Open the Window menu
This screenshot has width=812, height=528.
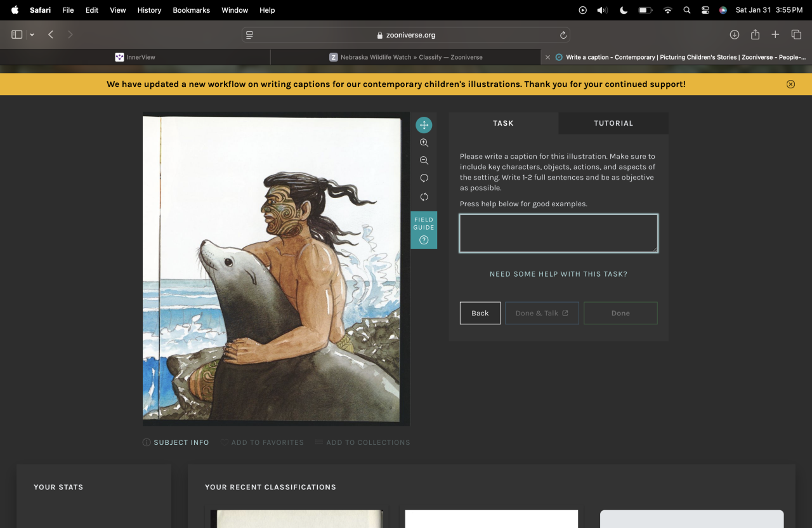[235, 10]
